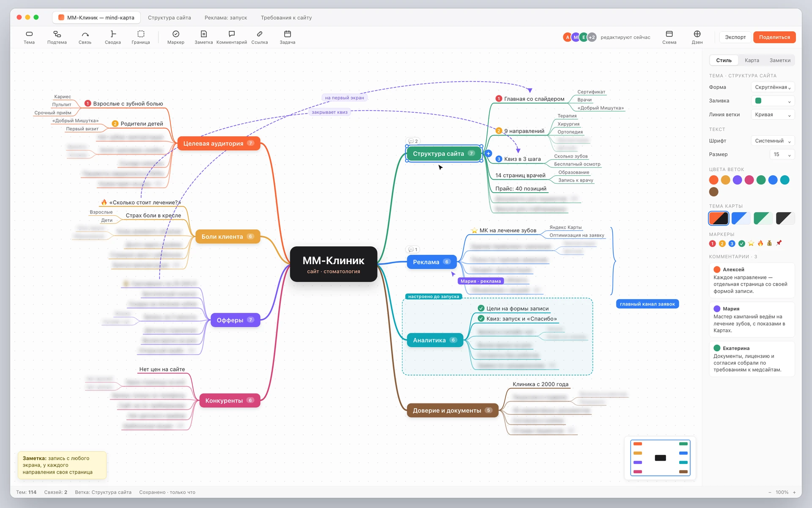Expand Целевая аудитория node count badge

click(x=250, y=143)
